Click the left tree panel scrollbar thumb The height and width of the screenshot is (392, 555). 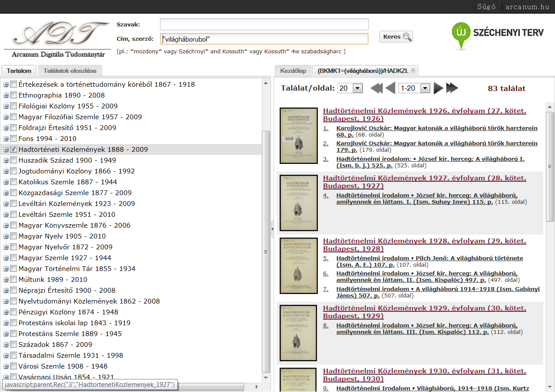pos(265,252)
